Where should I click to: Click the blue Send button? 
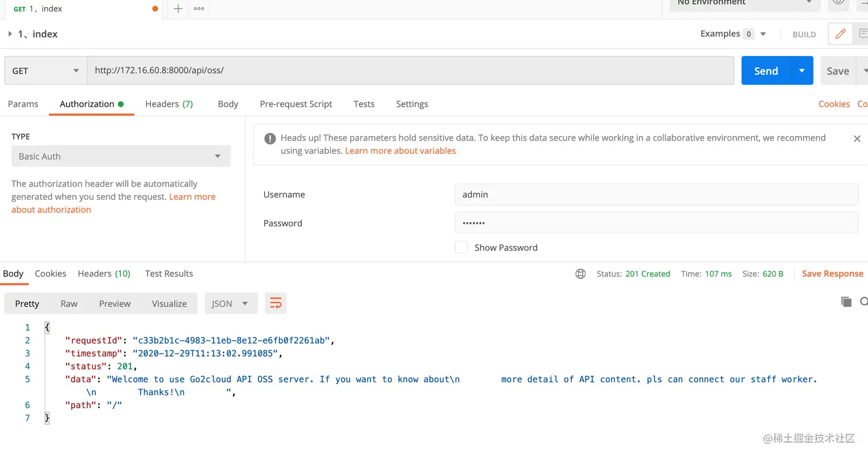point(766,71)
